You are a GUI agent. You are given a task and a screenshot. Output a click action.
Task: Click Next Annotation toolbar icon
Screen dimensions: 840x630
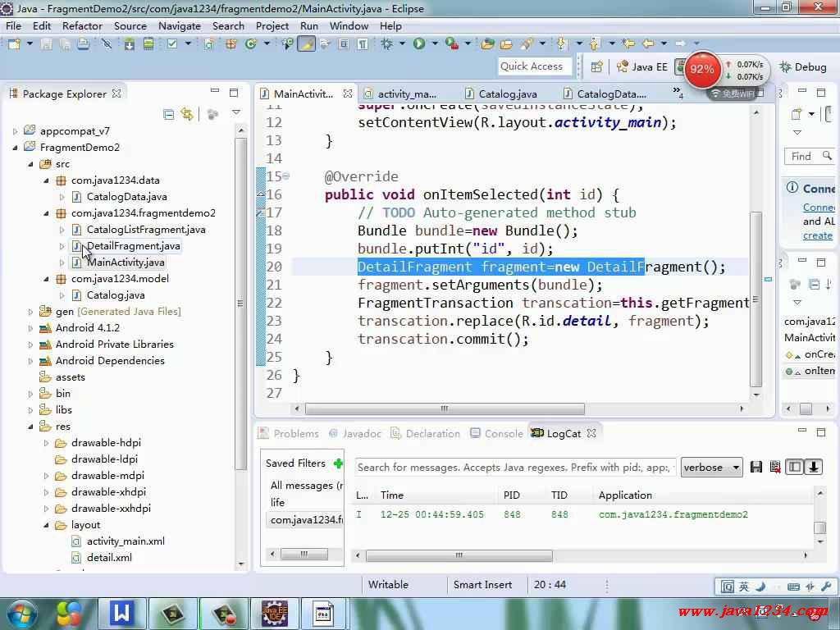561,44
